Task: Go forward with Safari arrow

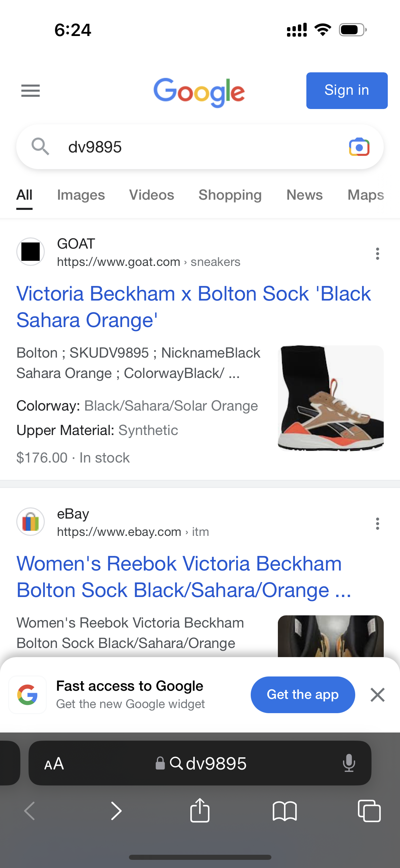Action: click(x=116, y=811)
